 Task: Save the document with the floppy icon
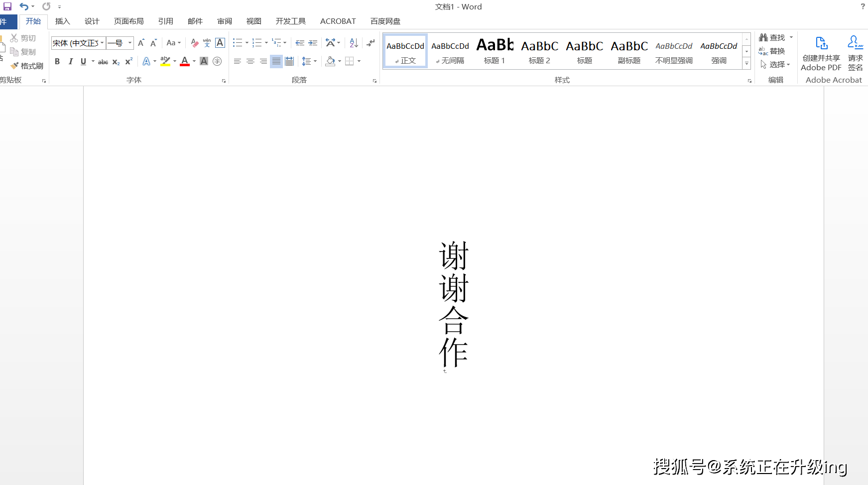(7, 6)
